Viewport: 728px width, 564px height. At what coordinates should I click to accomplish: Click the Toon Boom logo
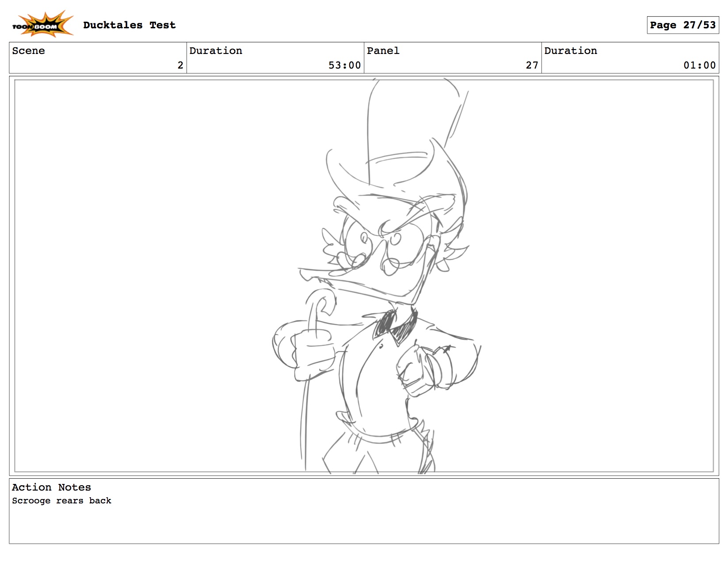coord(42,24)
